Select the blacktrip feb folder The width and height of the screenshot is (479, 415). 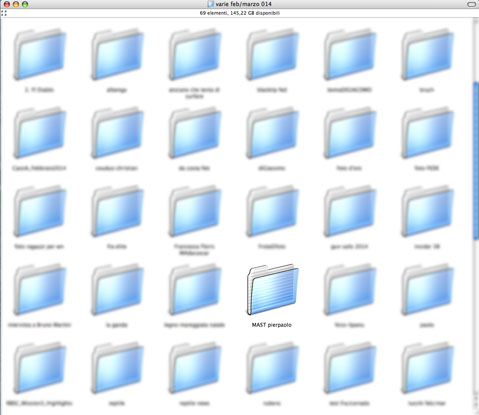pyautogui.click(x=272, y=54)
